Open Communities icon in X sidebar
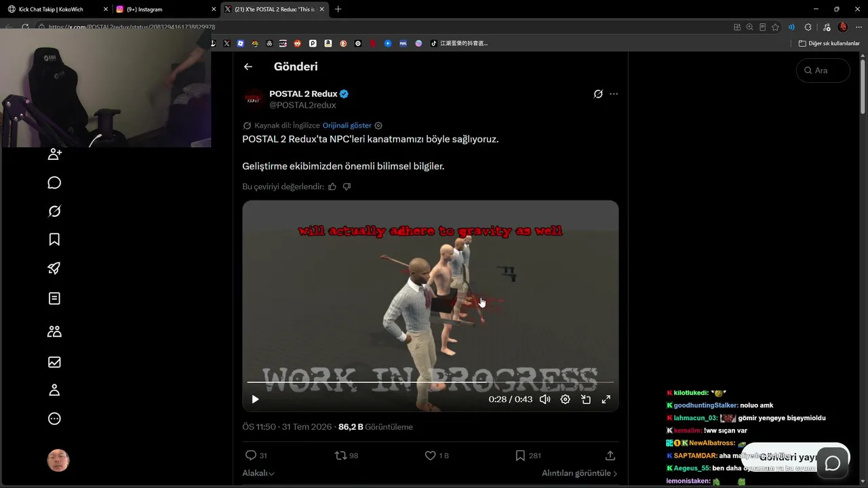Viewport: 868px width, 488px height. [x=55, y=331]
